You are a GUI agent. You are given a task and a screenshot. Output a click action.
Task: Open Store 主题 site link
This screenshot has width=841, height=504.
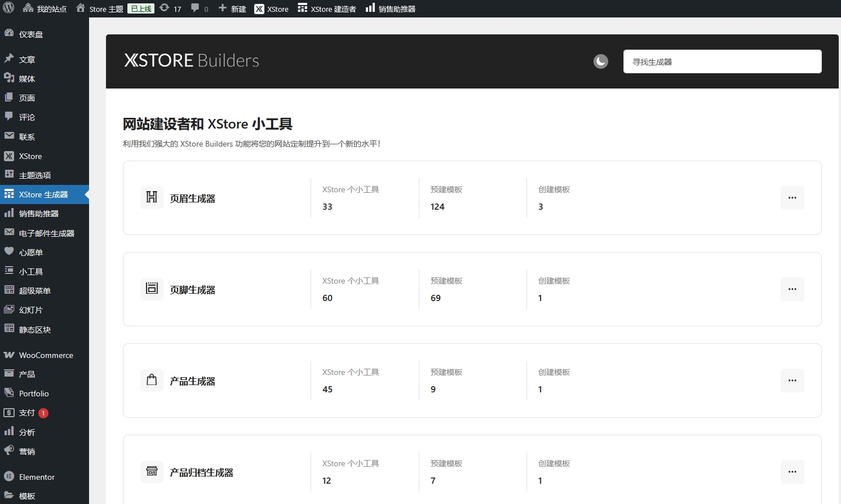click(x=100, y=9)
